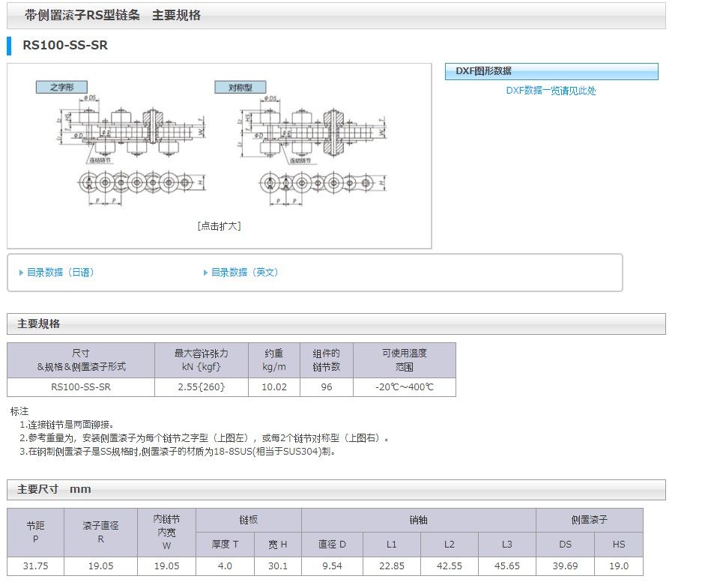Select the 9.54 pin diameter cell
This screenshot has width=714, height=588.
click(x=332, y=566)
